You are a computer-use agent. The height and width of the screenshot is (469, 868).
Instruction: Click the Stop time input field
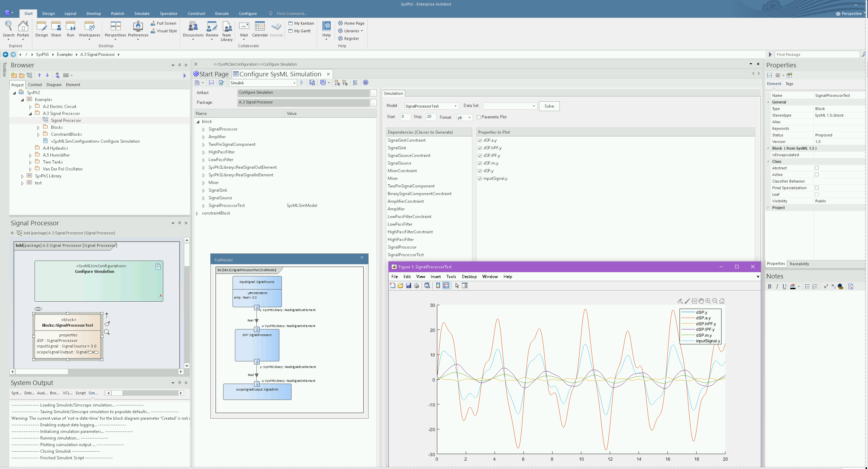point(430,117)
